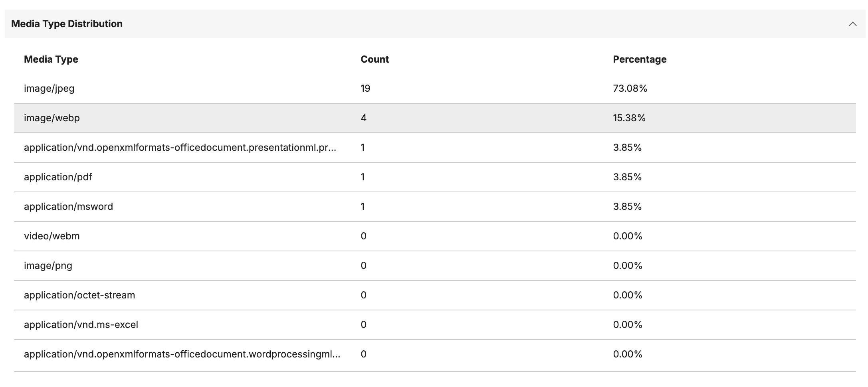The image size is (868, 387).
Task: Click the count value 19
Action: pos(365,89)
